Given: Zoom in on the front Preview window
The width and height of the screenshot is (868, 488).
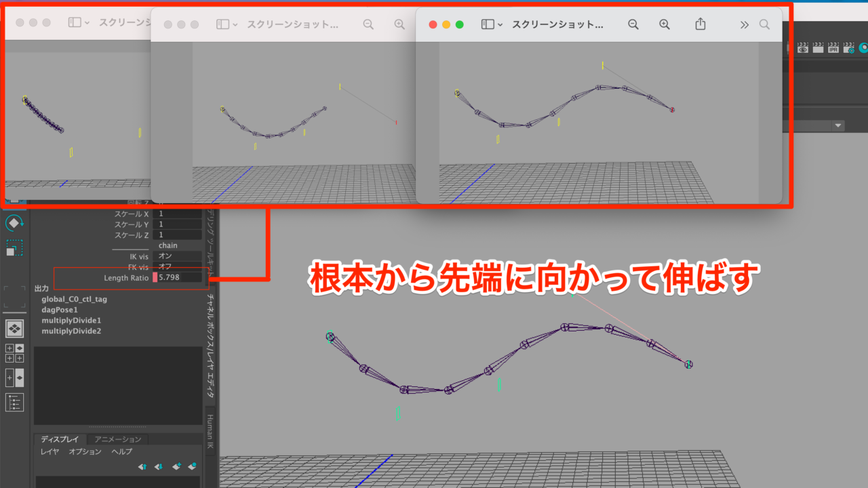Looking at the screenshot, I should click(x=665, y=24).
